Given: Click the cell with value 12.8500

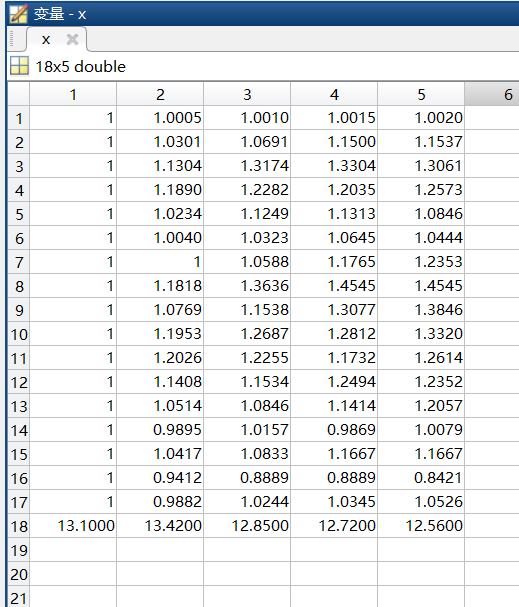Looking at the screenshot, I should 247,526.
